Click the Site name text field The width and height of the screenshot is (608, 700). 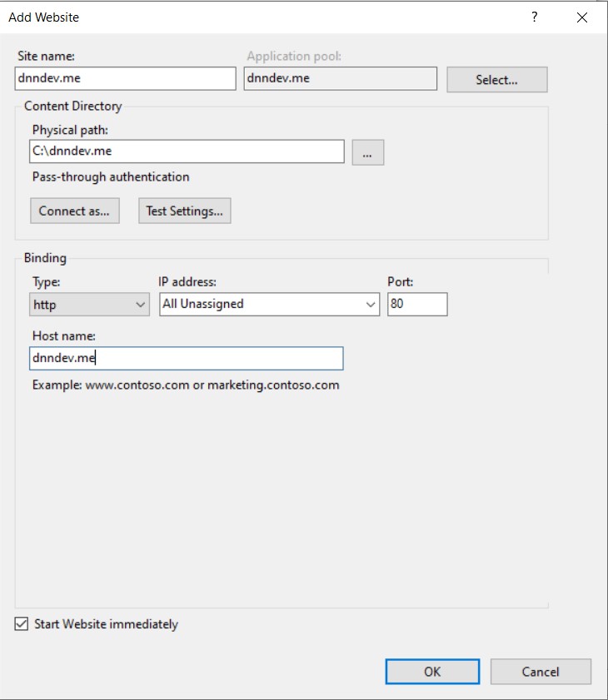[126, 78]
